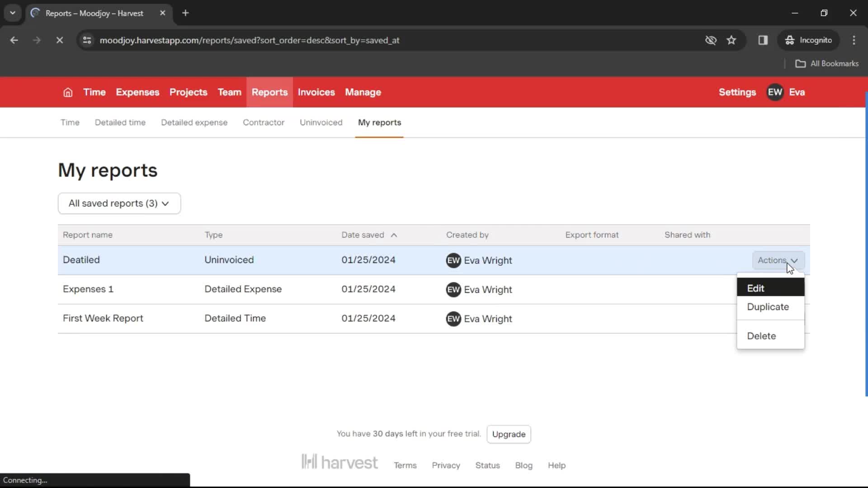Choose Duplicate from Actions menu
Image resolution: width=868 pixels, height=488 pixels.
[770, 307]
